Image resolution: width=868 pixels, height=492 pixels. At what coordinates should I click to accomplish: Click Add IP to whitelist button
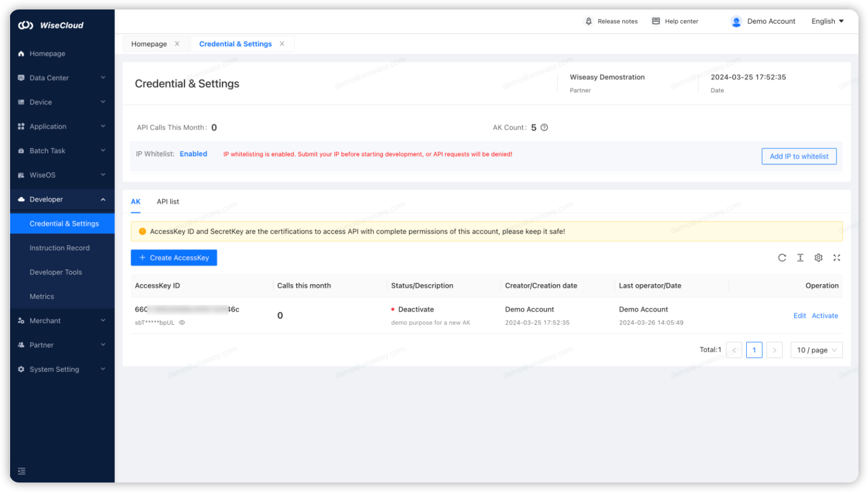click(x=798, y=157)
